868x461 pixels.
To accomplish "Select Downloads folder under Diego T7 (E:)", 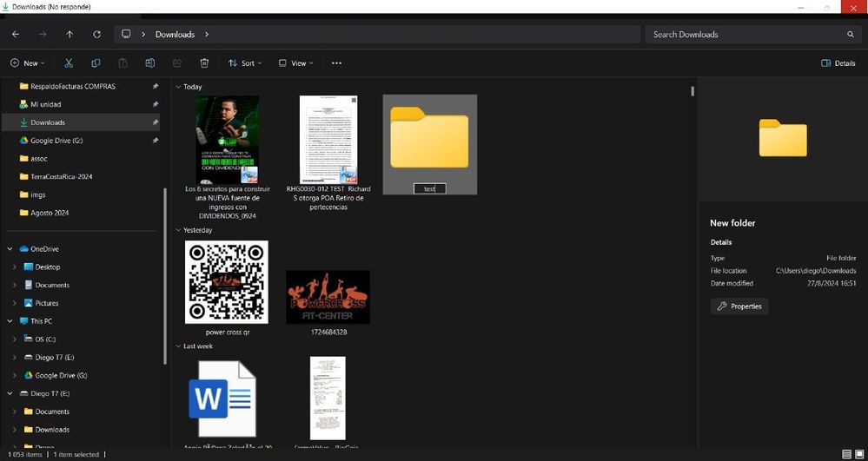I will click(52, 430).
